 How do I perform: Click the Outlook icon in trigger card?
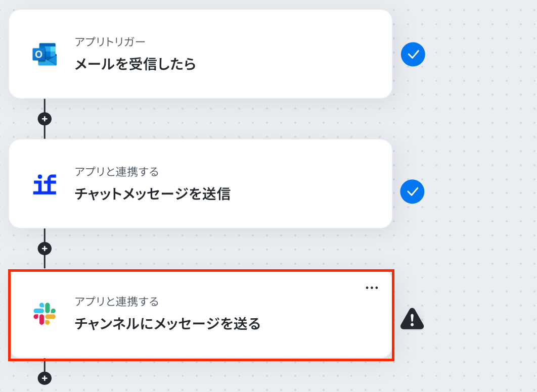click(44, 55)
